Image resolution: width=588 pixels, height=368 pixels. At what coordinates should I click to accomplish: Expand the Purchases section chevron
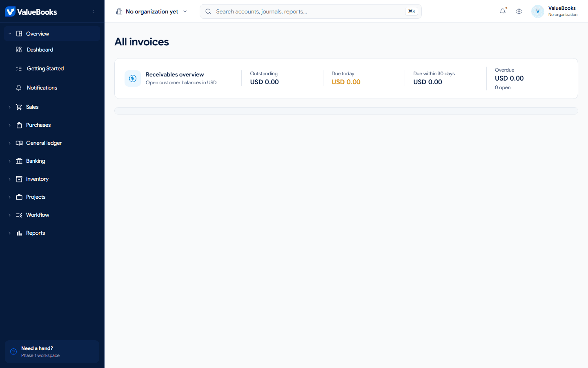tap(10, 125)
